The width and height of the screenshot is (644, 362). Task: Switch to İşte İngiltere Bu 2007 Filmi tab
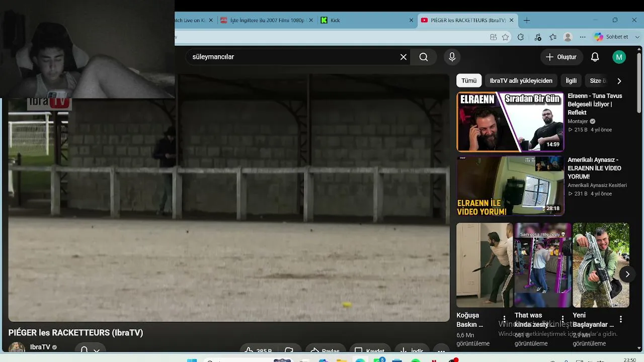point(267,20)
